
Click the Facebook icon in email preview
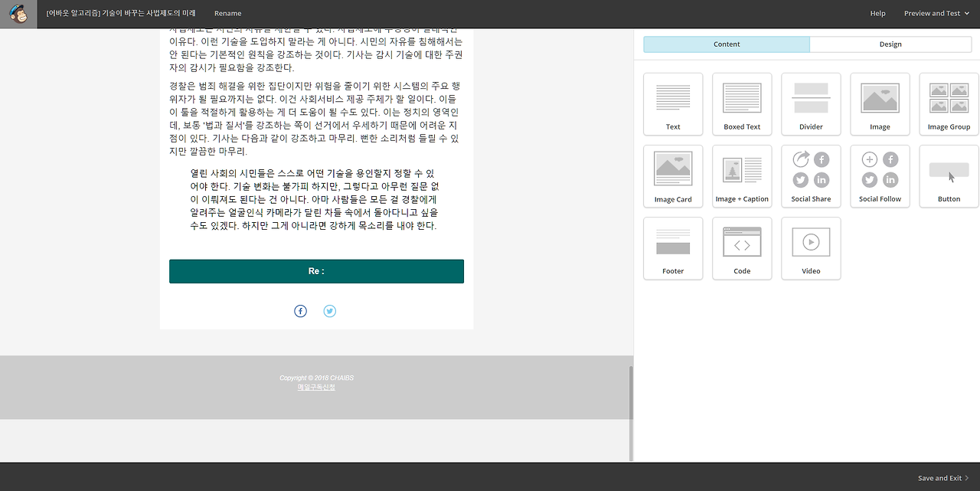coord(300,311)
